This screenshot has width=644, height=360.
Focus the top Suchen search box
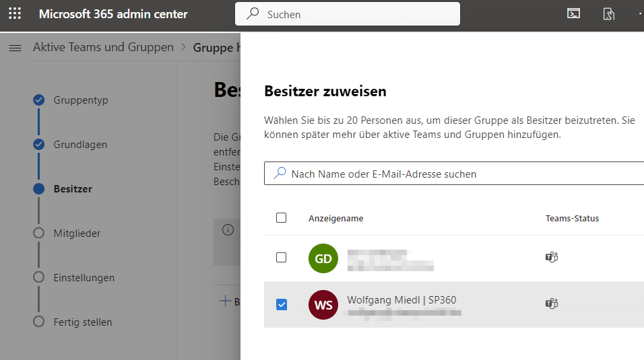(348, 14)
